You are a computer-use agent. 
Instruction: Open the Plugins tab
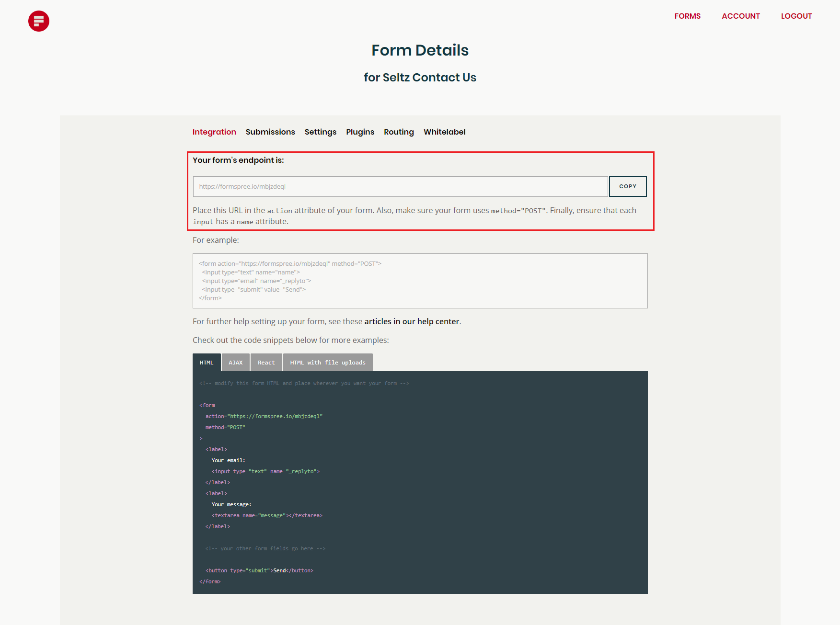point(360,132)
